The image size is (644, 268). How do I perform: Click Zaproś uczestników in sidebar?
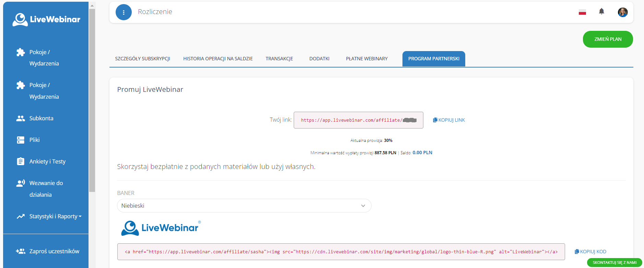[x=54, y=251]
